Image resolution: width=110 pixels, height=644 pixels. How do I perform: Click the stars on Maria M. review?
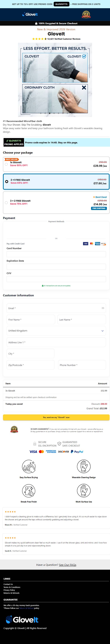pos(10,512)
